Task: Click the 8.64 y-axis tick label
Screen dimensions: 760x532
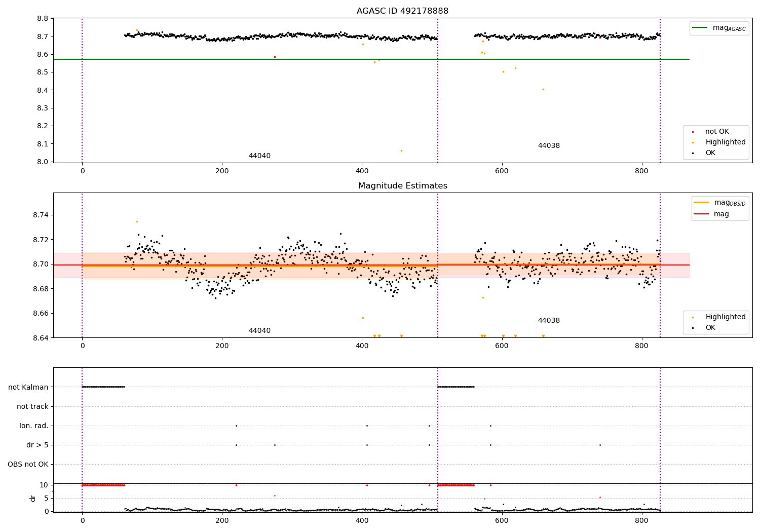Action: click(41, 338)
